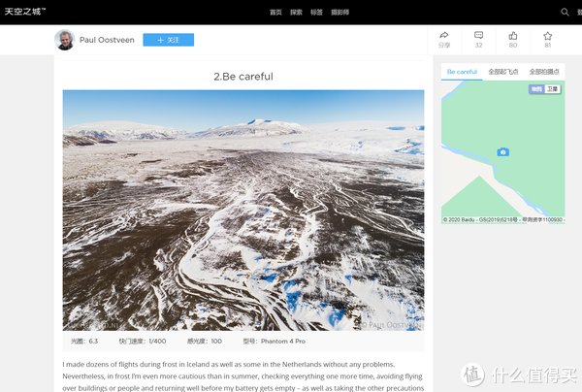
Task: Click the share arrow icon
Action: [444, 35]
